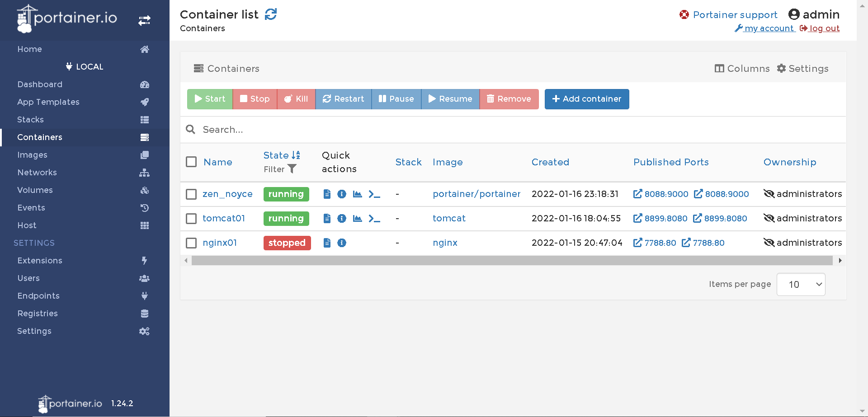
Task: View stats chart for tomcat01
Action: [357, 218]
